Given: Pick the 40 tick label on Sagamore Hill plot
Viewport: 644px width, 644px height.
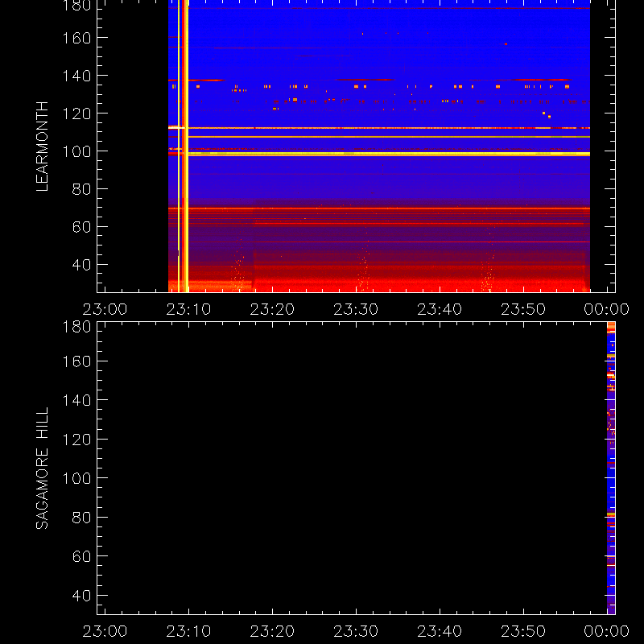Looking at the screenshot, I should point(81,596).
